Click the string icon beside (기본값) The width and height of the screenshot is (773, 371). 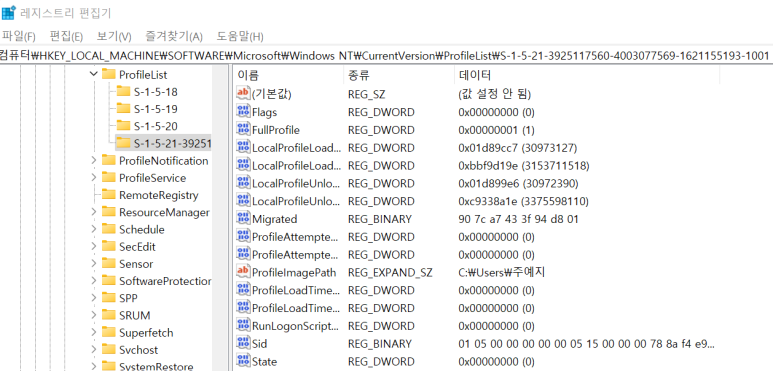244,93
